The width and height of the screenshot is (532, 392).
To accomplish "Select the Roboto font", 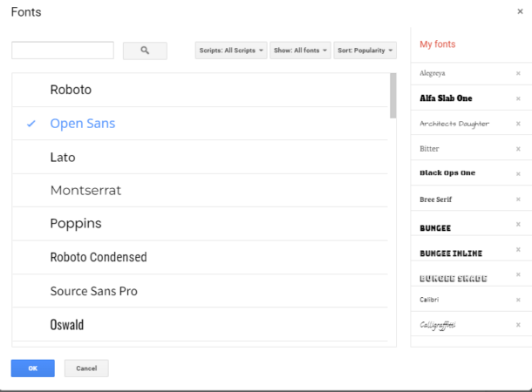I will (200, 90).
